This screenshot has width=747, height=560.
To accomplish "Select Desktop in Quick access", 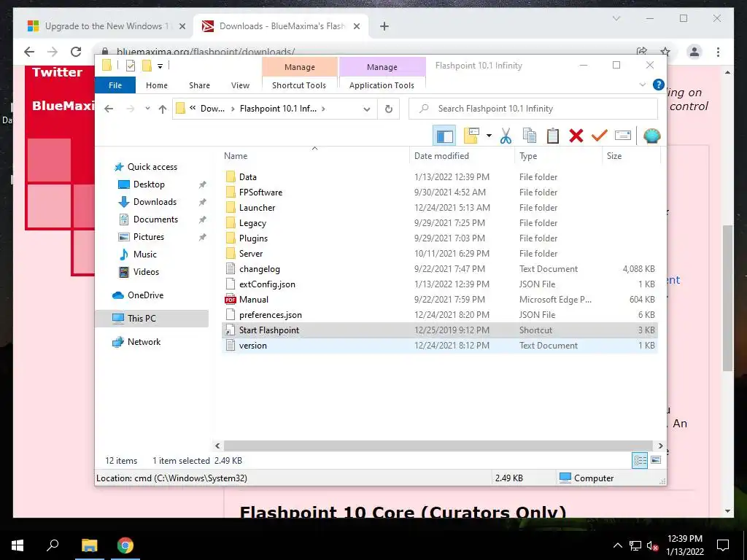I will (149, 184).
